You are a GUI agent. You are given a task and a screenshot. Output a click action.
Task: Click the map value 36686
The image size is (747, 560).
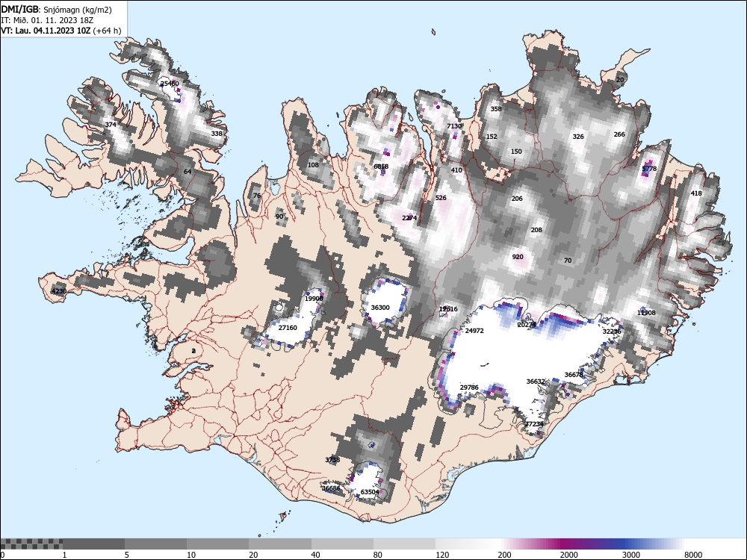click(331, 488)
